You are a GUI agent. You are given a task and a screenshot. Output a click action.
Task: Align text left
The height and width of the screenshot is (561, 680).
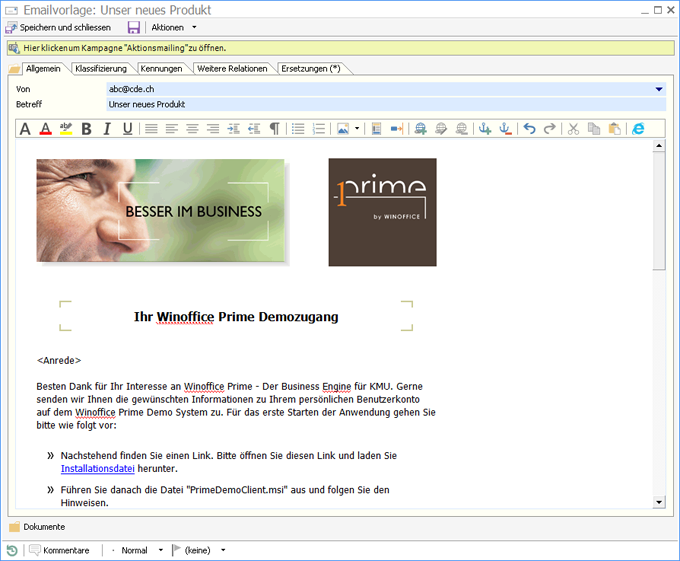pos(172,129)
